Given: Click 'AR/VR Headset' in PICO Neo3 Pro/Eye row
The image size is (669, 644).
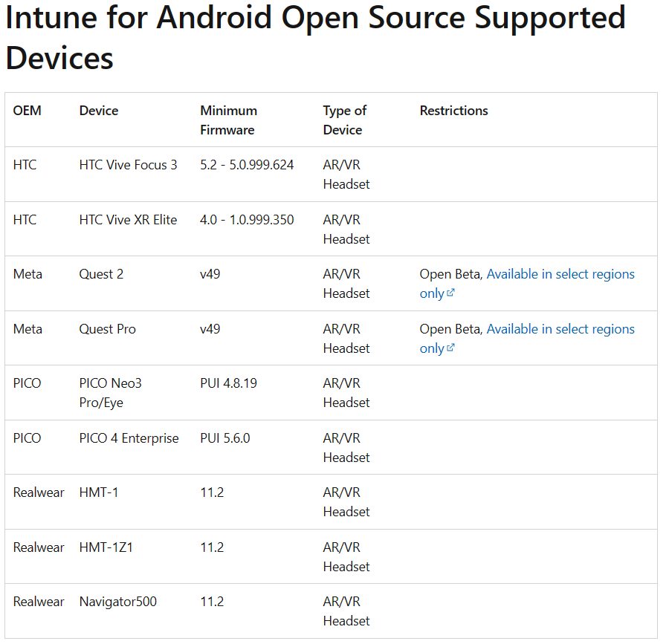Looking at the screenshot, I should click(x=346, y=392).
